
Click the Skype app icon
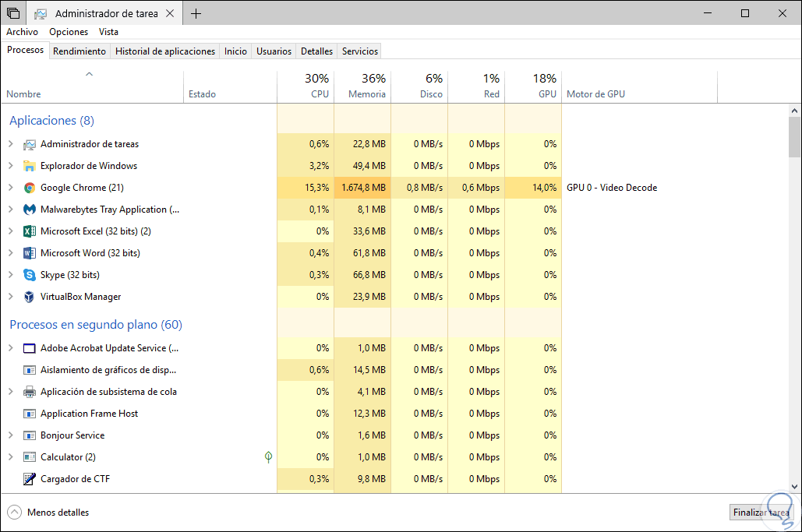coord(30,275)
